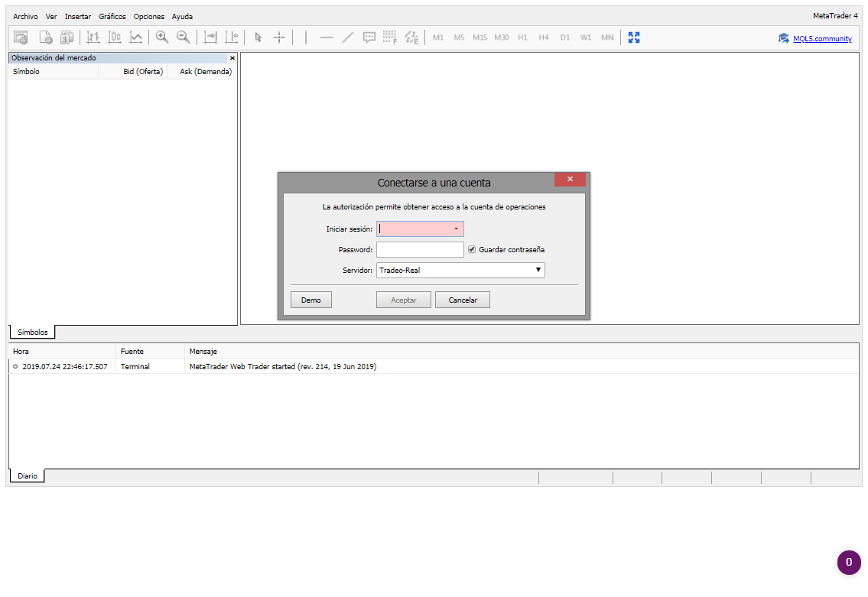Open the Insertar menu

click(77, 17)
